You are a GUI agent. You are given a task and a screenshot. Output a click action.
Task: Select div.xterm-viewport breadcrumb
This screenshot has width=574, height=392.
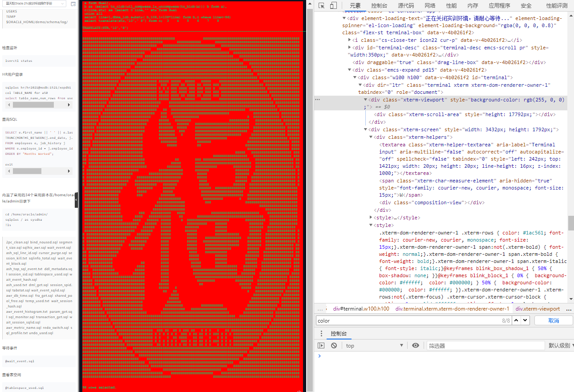pyautogui.click(x=538, y=309)
